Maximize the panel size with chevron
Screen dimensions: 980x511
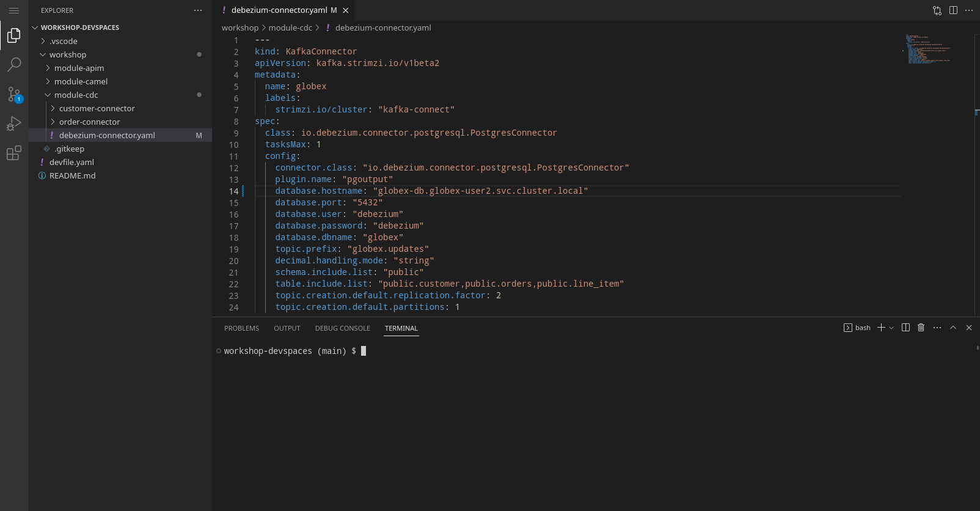(953, 328)
